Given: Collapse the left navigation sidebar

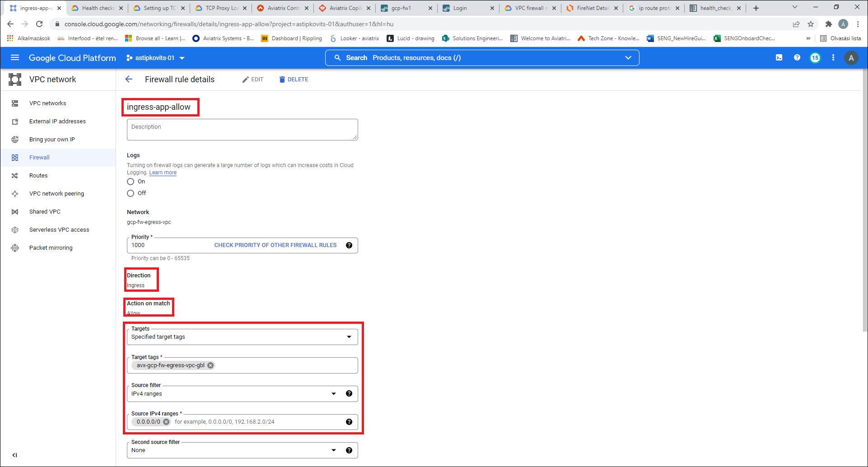Looking at the screenshot, I should (14, 455).
